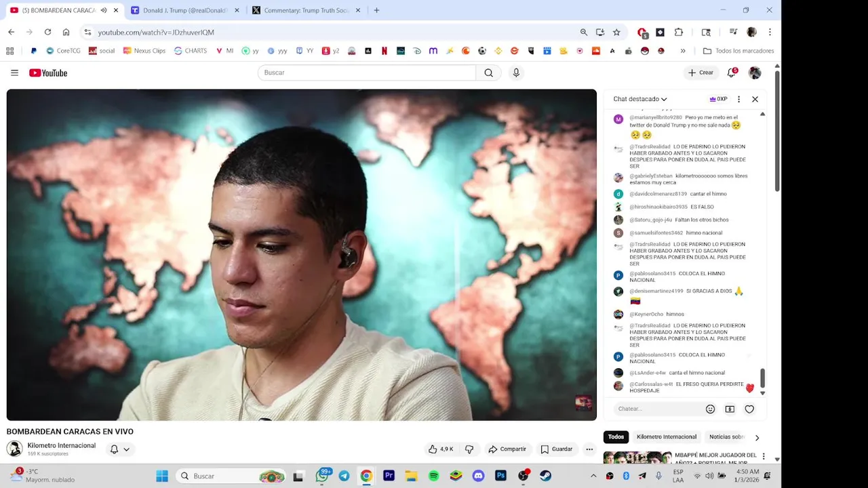Open the Chrome three-dot main menu

[x=770, y=32]
